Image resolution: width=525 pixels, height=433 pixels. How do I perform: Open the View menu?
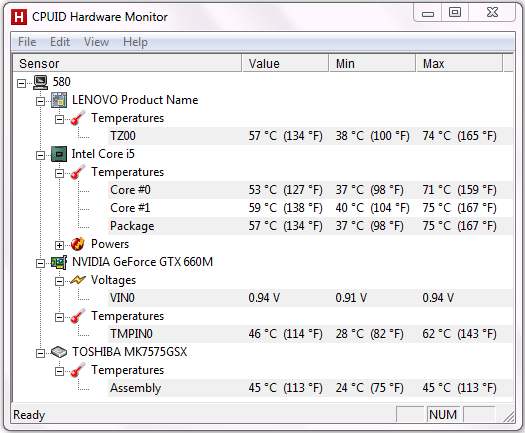click(x=96, y=42)
